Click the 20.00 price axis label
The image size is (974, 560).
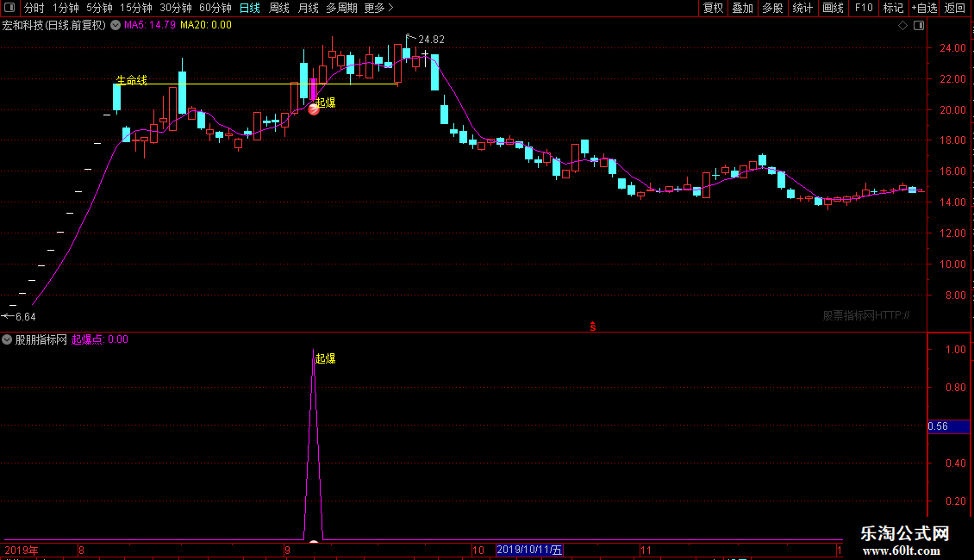(952, 110)
